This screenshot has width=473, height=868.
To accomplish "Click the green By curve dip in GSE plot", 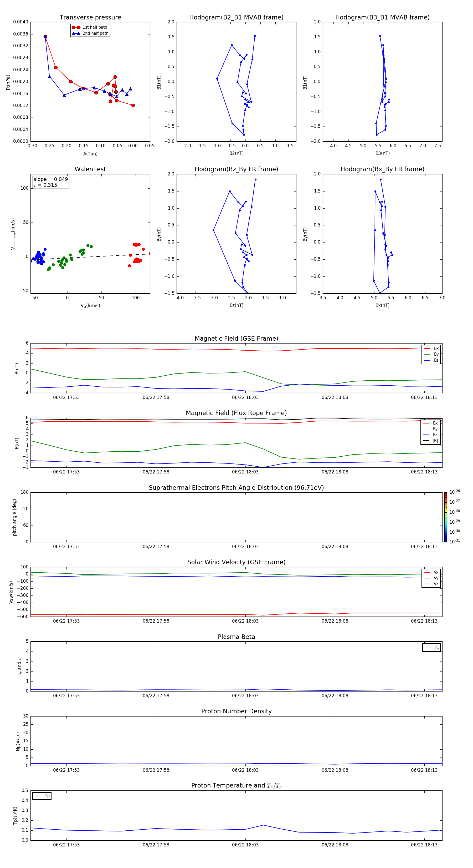I will tap(299, 385).
